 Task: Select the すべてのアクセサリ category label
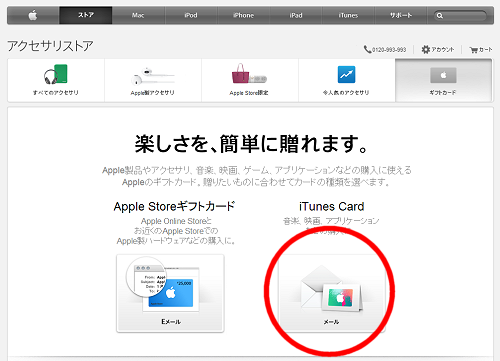pyautogui.click(x=56, y=93)
